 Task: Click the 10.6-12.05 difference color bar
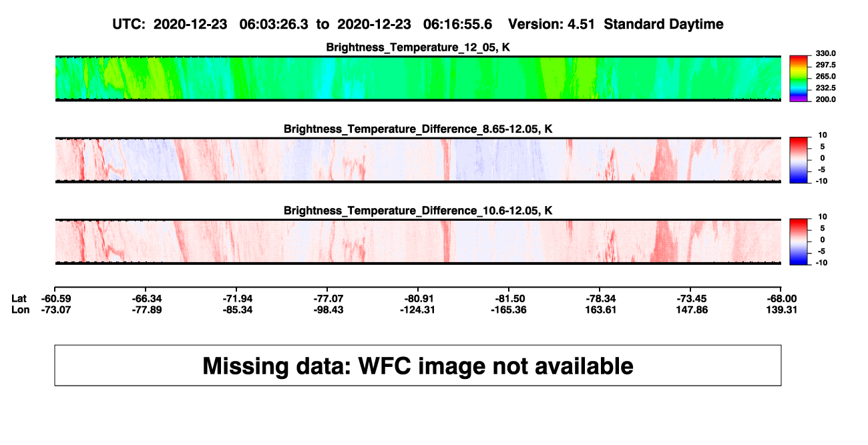[x=799, y=242]
